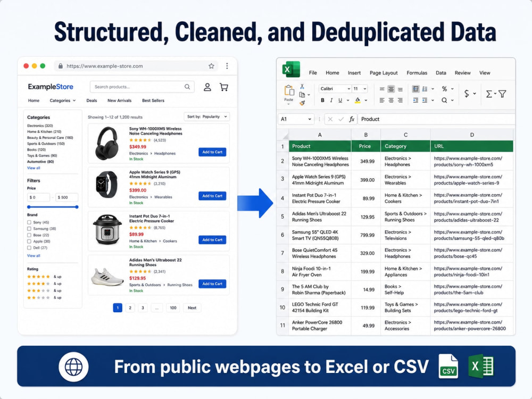Click the Format Painter brush icon
This screenshot has width=532, height=399.
302,103
